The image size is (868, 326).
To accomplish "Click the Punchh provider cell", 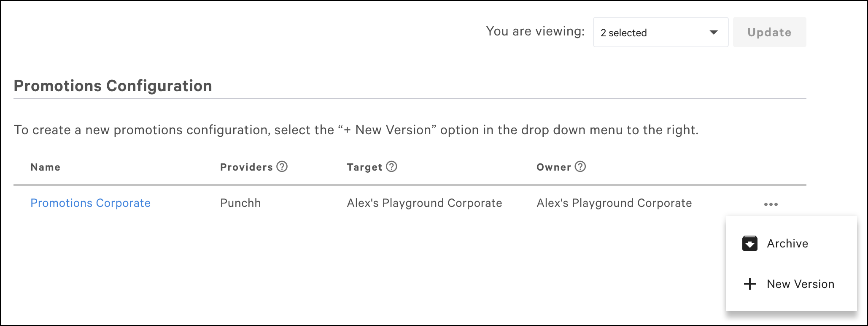I will point(240,203).
